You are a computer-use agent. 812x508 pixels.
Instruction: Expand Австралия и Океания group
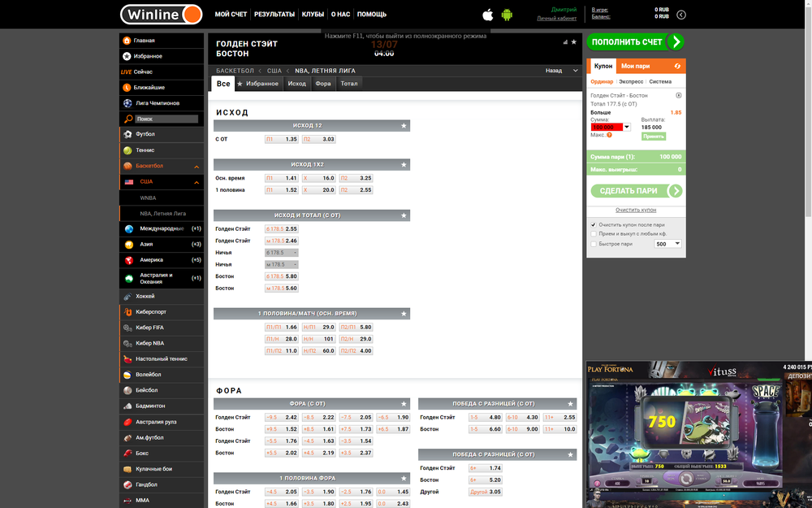click(x=162, y=278)
